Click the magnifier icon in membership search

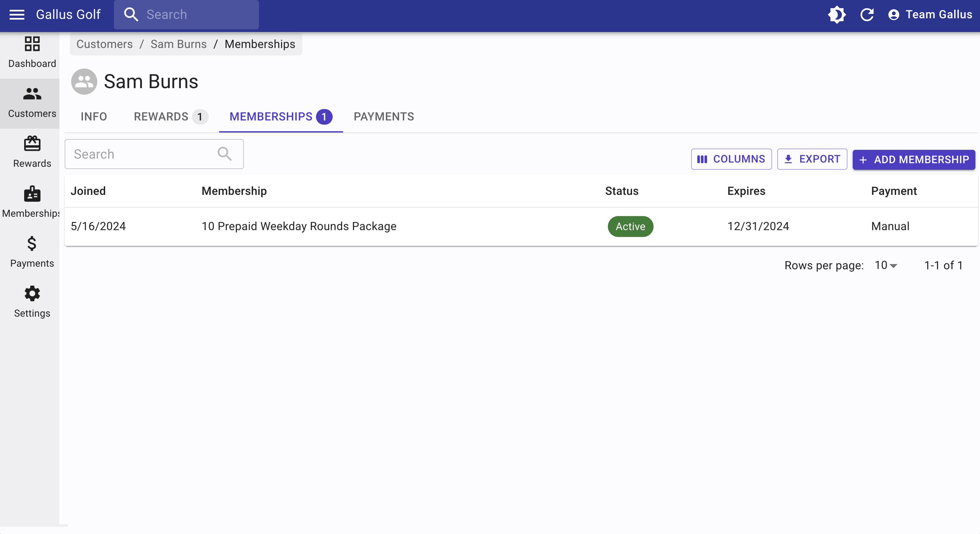225,154
